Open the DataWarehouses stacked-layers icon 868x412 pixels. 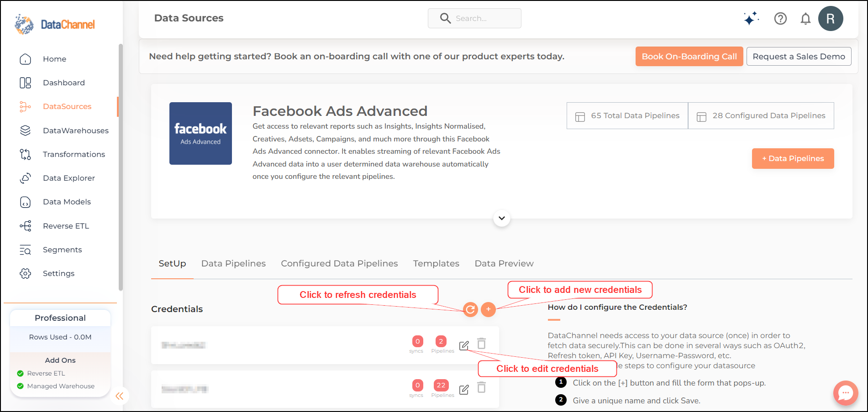click(x=26, y=130)
